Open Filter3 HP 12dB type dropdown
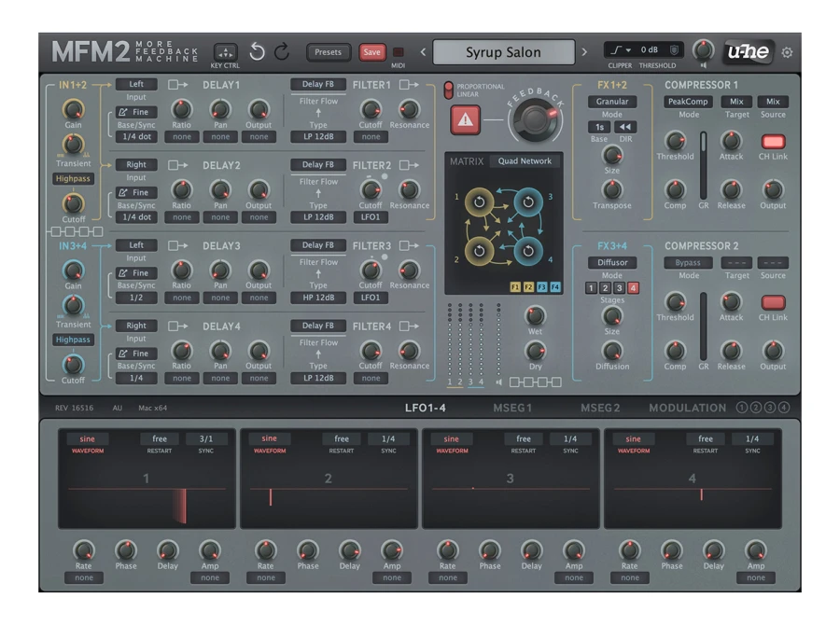This screenshot has height=625, width=840. click(319, 298)
